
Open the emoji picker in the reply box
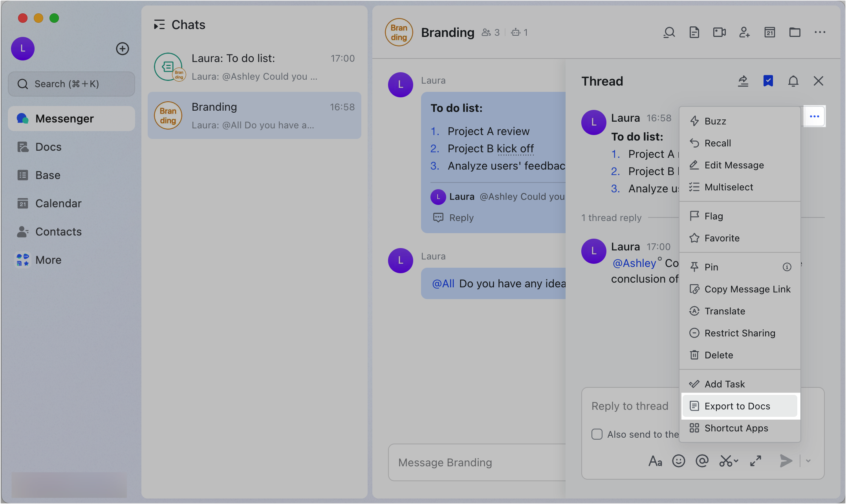click(679, 461)
